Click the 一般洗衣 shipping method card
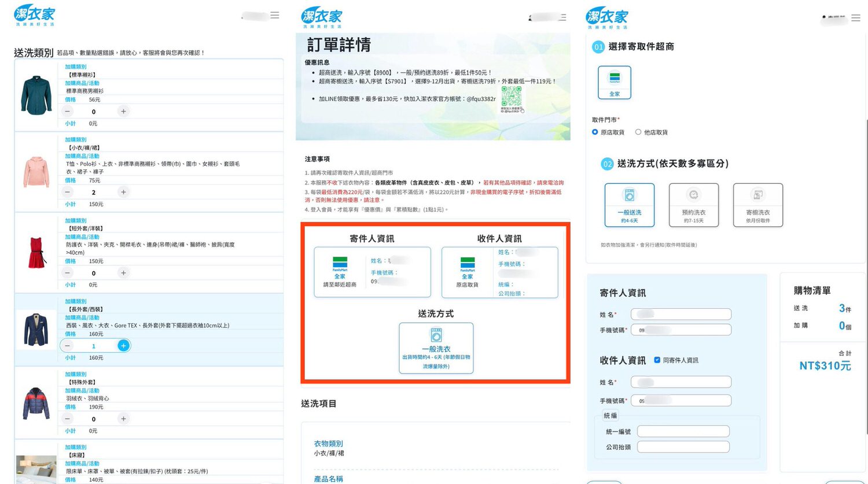Screen dimensions: 868x484 pyautogui.click(x=436, y=348)
